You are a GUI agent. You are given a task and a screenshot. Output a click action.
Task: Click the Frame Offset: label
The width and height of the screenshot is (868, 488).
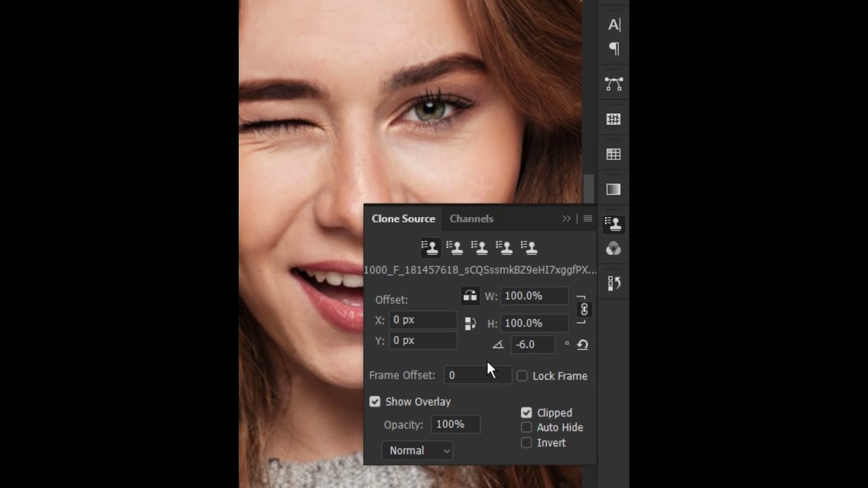[x=402, y=375]
